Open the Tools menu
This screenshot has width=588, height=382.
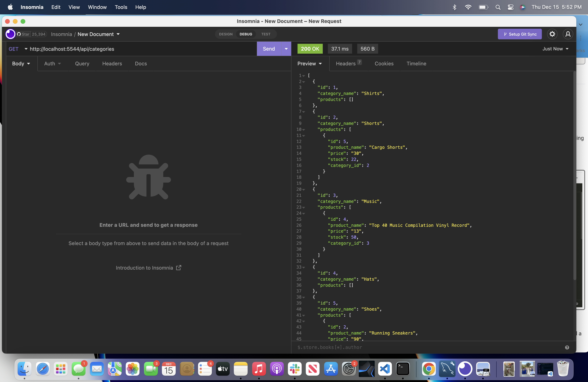pos(121,7)
